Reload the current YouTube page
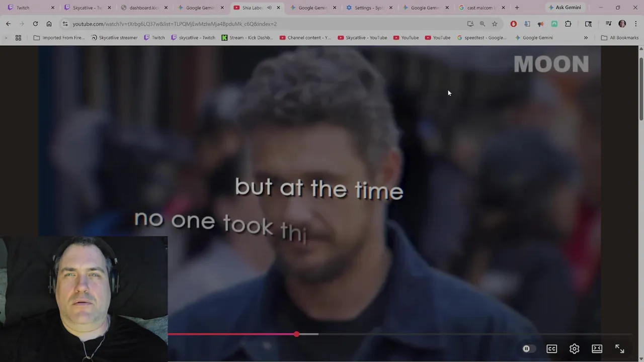The height and width of the screenshot is (362, 644). click(35, 24)
